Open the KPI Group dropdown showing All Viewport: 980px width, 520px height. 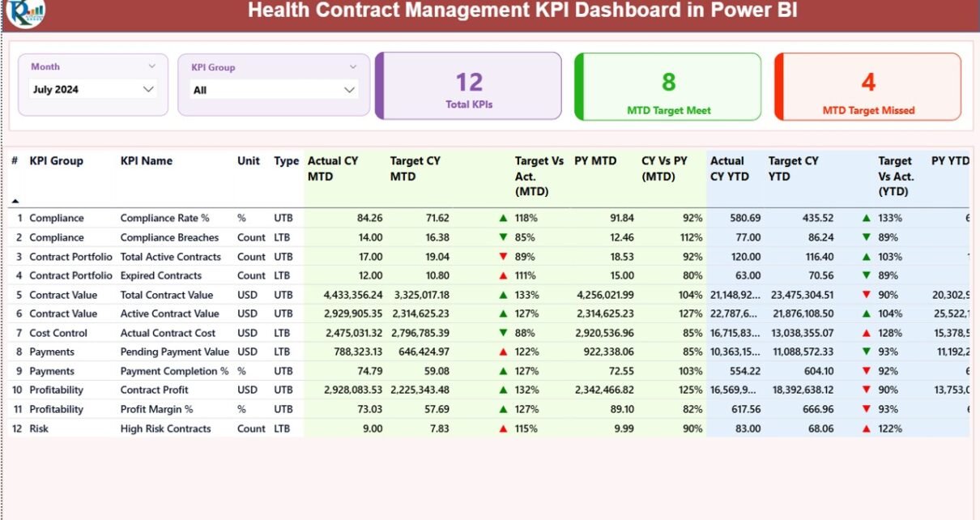[x=349, y=90]
